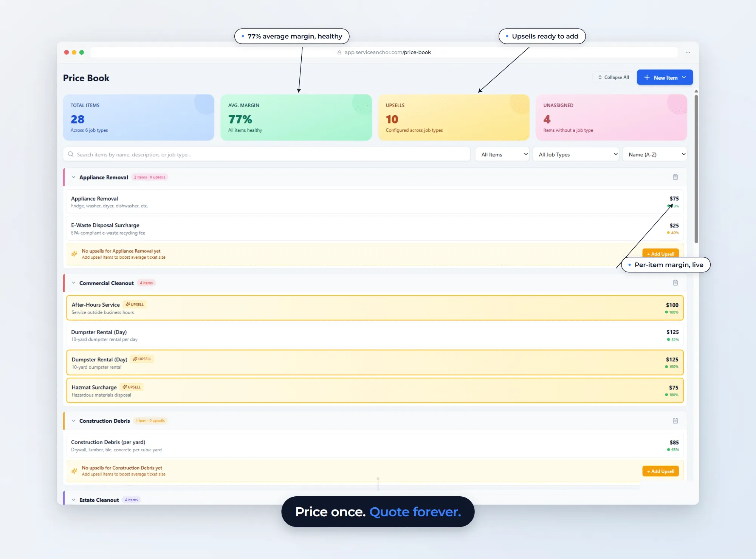
Task: Click the clipboard icon in Commercial Cleanout header
Action: [675, 283]
